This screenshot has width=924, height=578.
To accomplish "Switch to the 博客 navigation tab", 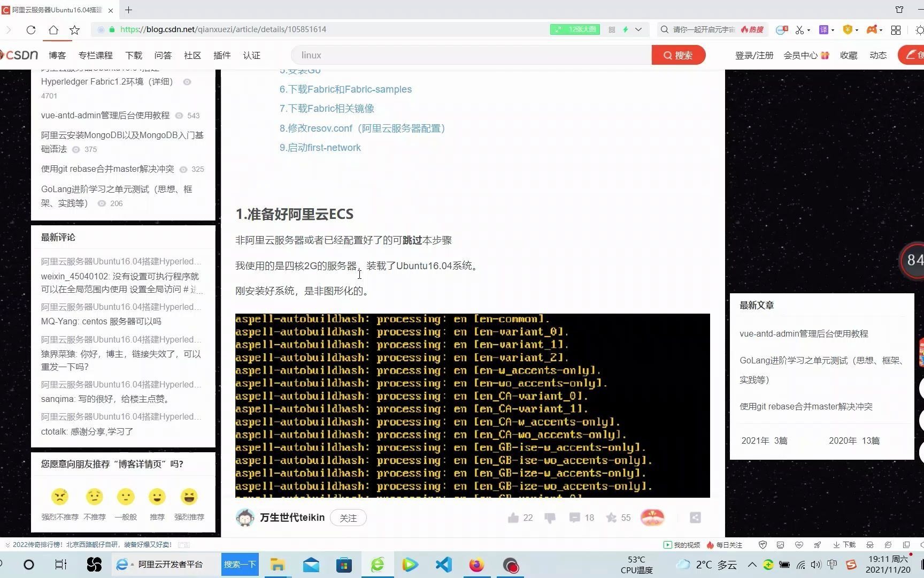I will tap(57, 55).
